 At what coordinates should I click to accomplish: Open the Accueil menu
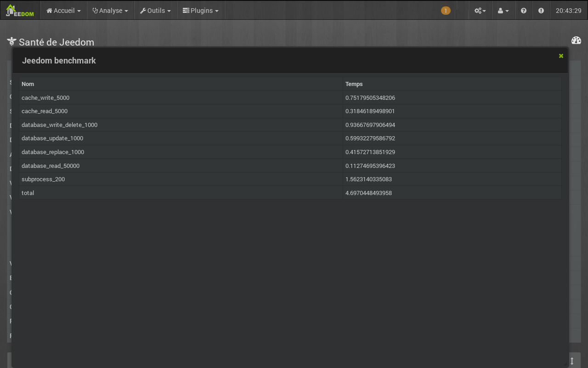pyautogui.click(x=63, y=10)
